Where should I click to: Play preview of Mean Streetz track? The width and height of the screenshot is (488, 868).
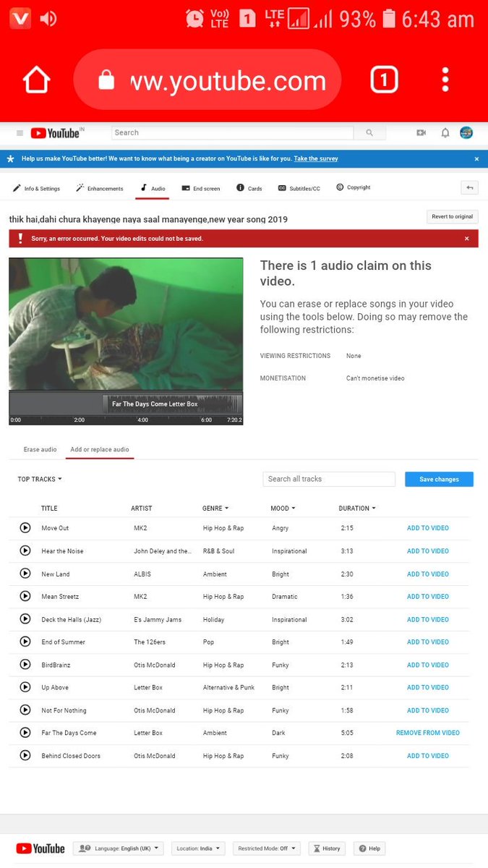[25, 596]
